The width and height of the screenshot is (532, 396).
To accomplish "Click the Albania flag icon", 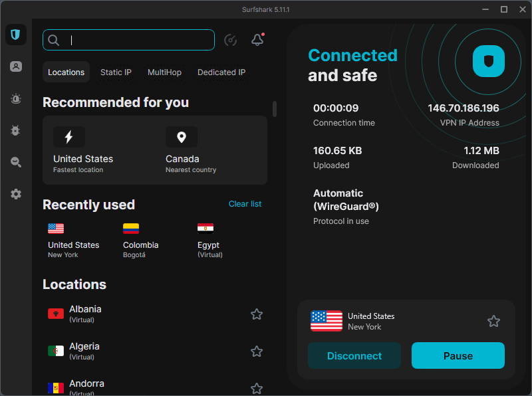I will click(x=56, y=314).
